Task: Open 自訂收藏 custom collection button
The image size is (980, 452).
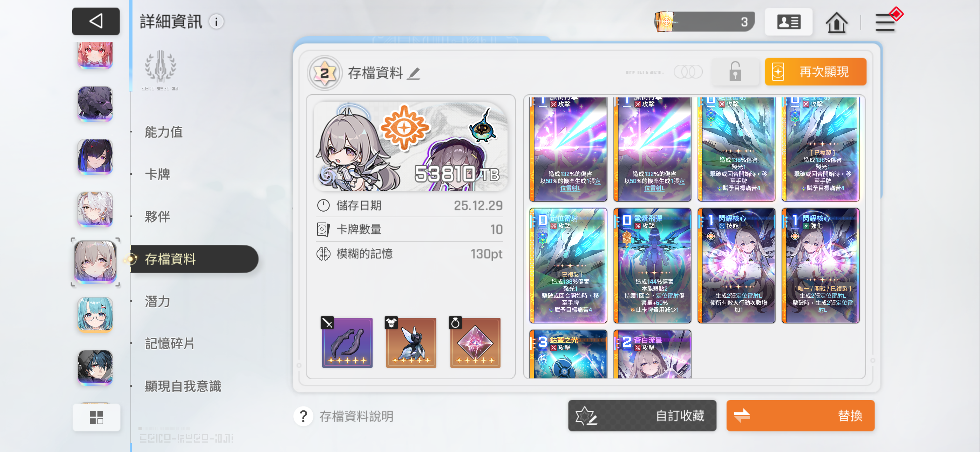Action: 642,415
